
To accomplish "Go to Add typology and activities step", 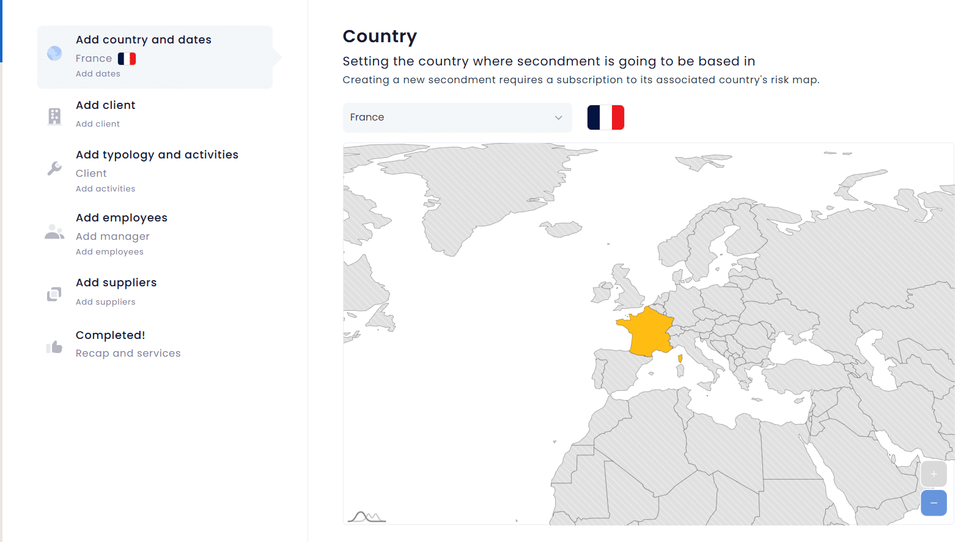I will pyautogui.click(x=157, y=155).
